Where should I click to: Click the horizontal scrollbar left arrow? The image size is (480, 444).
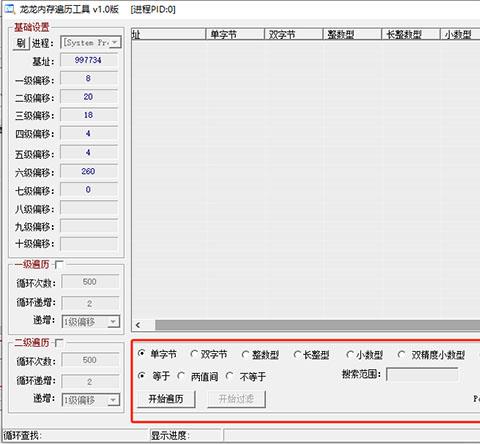[x=139, y=325]
